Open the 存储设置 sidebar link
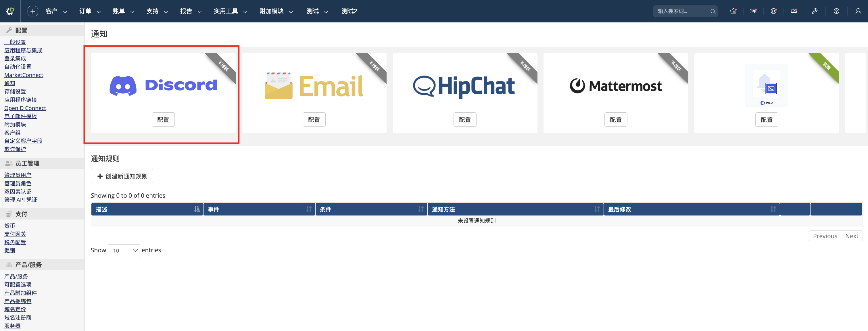Screen dimensions: 868x331 click(x=15, y=92)
